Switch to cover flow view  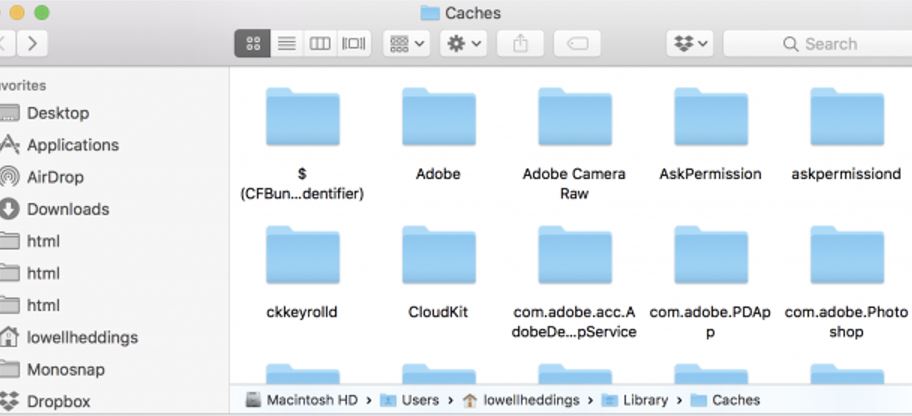click(x=354, y=44)
